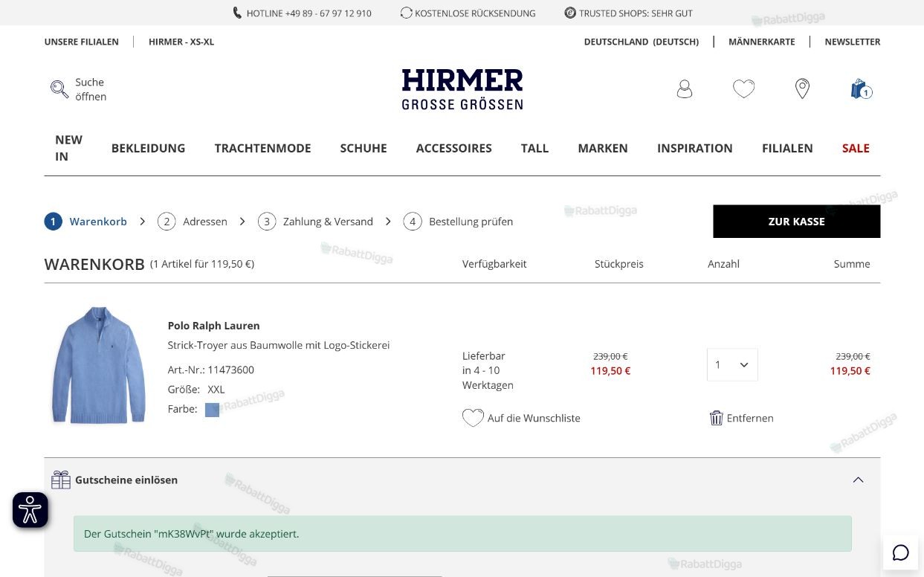Open the FILIALEN menu

click(x=787, y=148)
